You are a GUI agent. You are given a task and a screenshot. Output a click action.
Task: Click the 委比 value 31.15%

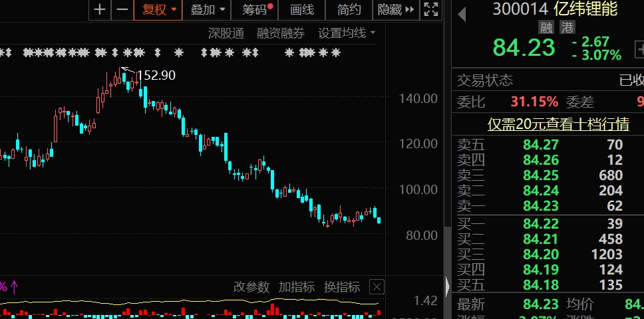[534, 102]
